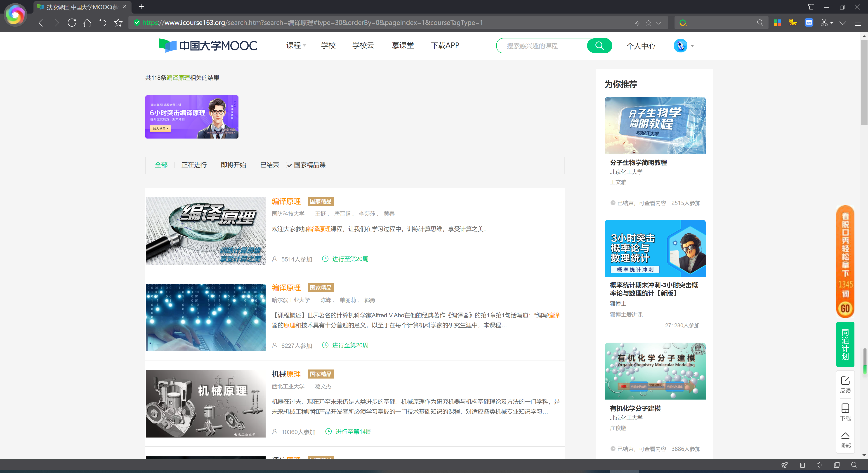Open 国防科技大学 编译原理 course title

286,201
